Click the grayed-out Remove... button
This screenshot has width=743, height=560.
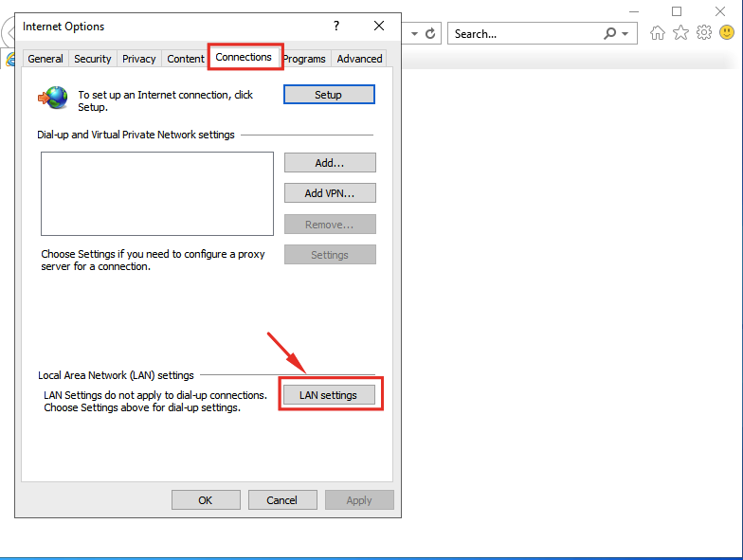point(330,224)
